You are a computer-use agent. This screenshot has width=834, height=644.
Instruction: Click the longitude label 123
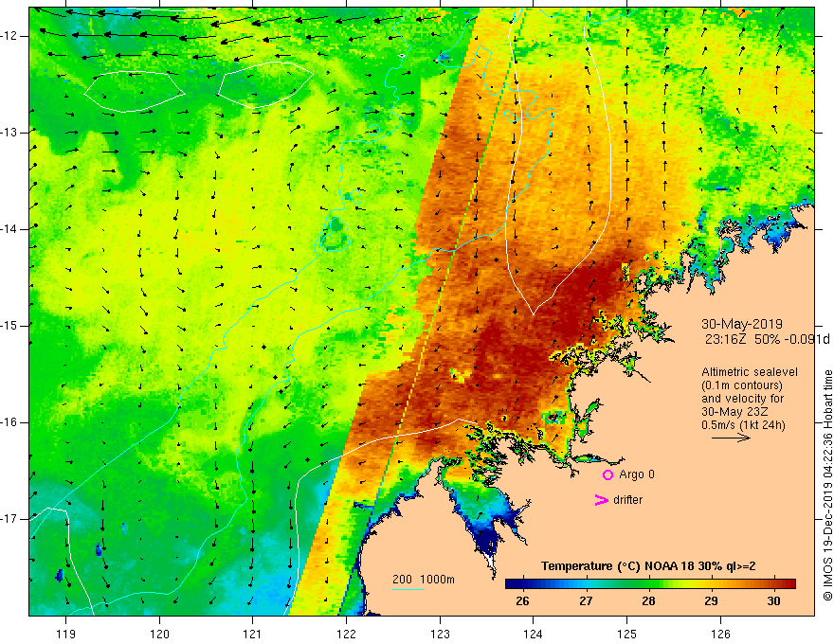[x=440, y=634]
